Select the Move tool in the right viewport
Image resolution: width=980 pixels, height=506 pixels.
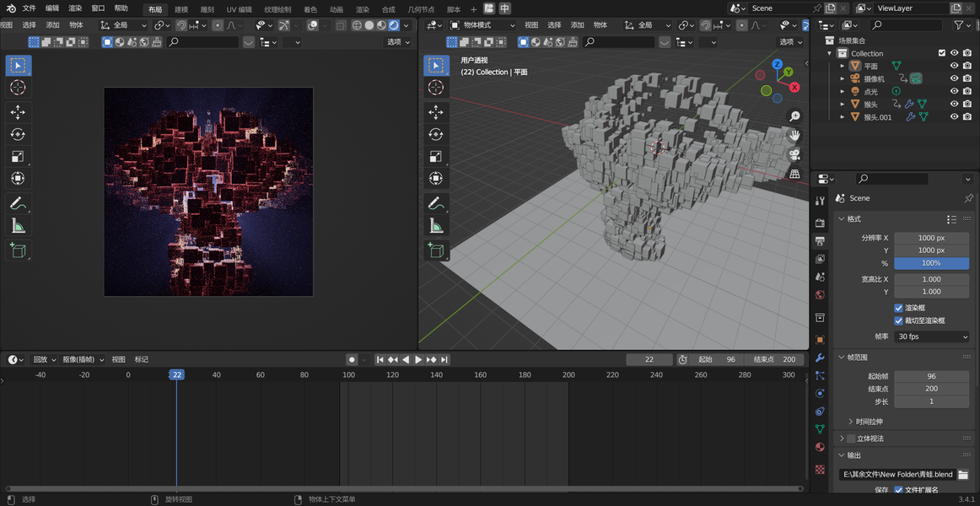[436, 112]
